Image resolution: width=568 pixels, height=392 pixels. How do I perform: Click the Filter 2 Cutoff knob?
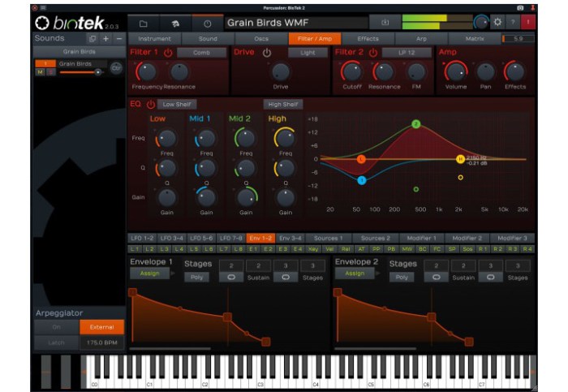coord(351,71)
